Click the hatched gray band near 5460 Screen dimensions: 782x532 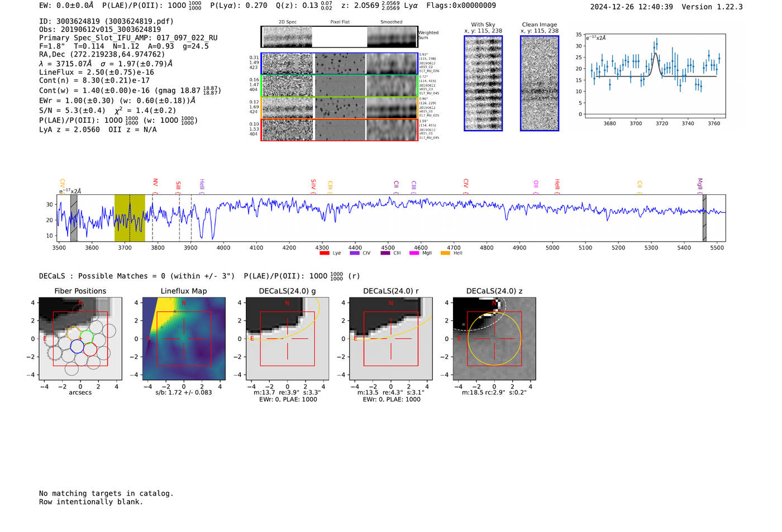(704, 218)
